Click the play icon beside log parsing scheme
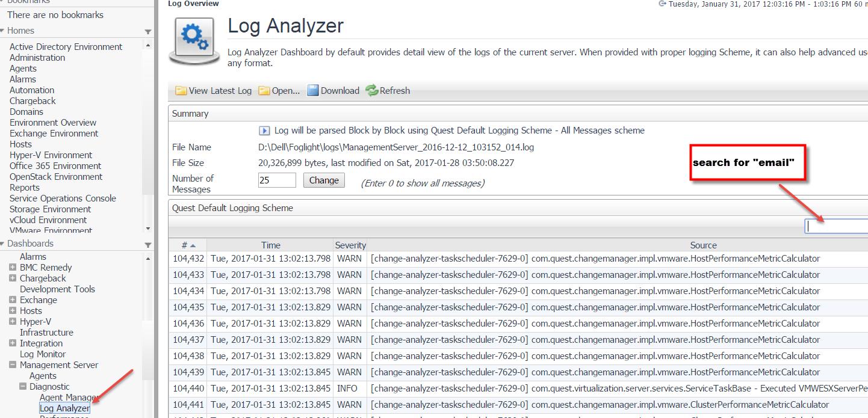 click(264, 131)
